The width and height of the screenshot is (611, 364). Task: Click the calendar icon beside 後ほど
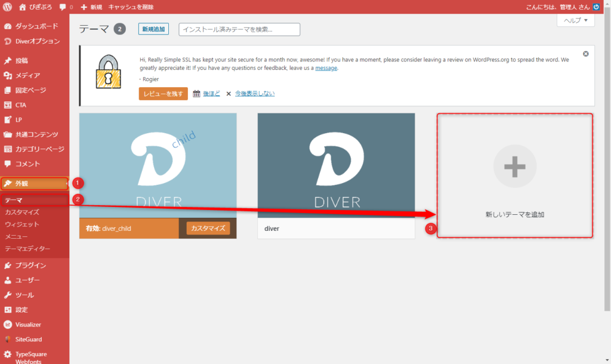click(x=196, y=94)
